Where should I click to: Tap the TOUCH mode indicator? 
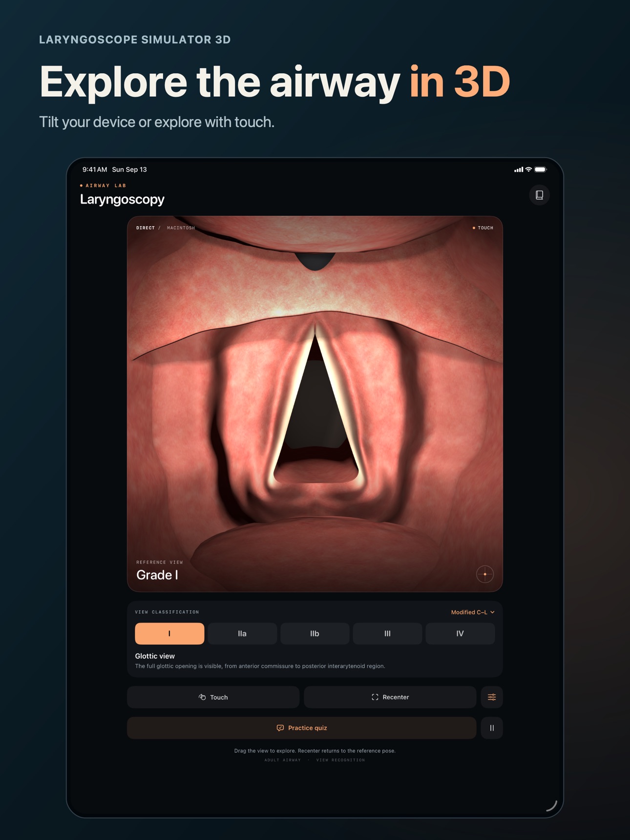pos(483,228)
